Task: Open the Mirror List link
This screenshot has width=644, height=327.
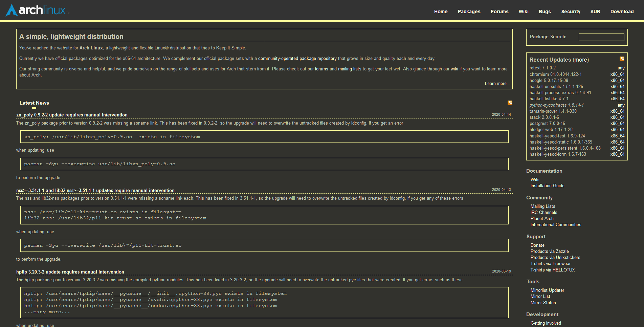Action: (x=540, y=297)
